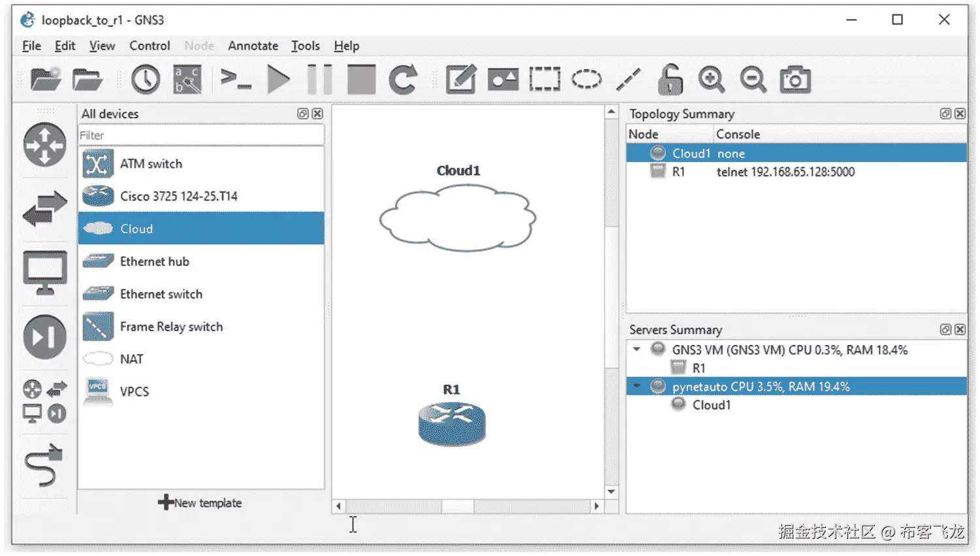The width and height of the screenshot is (980, 556).
Task: Open the Control menu
Action: (x=150, y=46)
